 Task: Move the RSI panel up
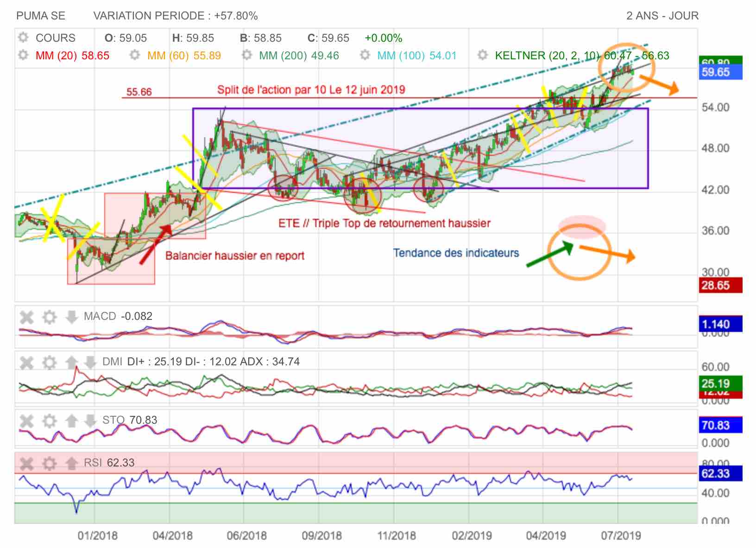(x=71, y=463)
